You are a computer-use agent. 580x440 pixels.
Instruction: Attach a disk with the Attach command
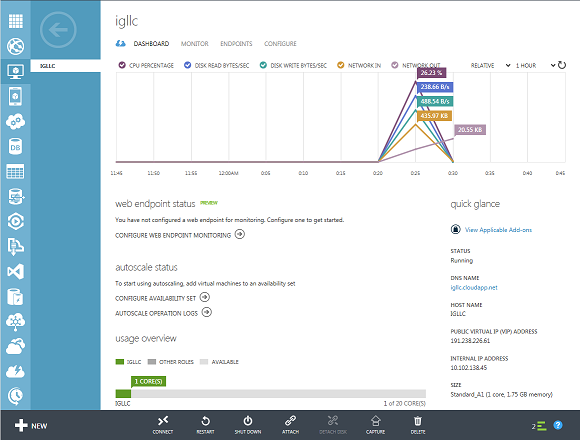(290, 425)
